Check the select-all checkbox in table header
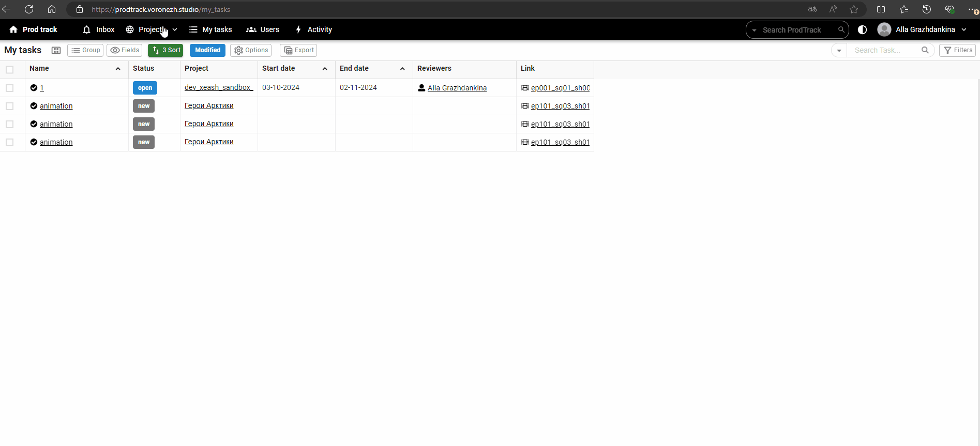 pyautogui.click(x=10, y=69)
